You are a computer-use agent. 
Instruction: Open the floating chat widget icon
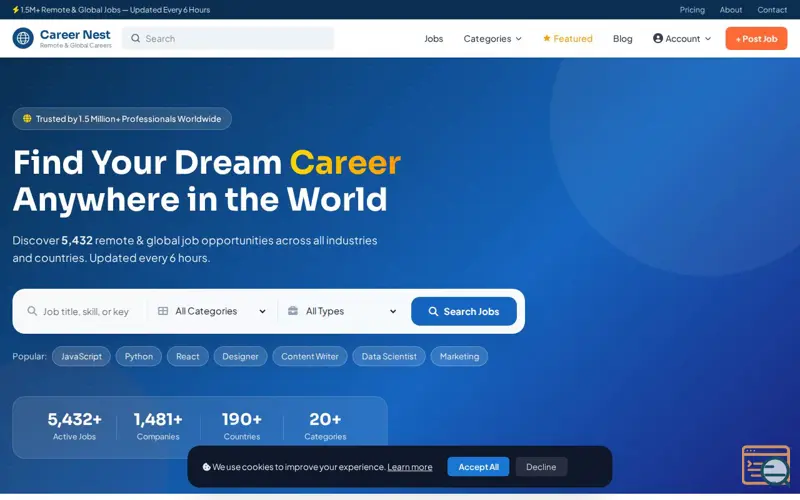pyautogui.click(x=766, y=465)
